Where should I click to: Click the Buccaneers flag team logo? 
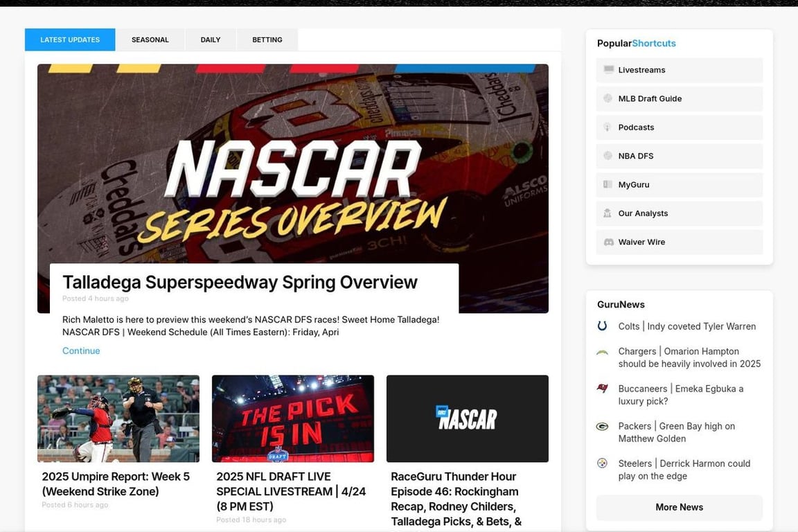coord(602,389)
